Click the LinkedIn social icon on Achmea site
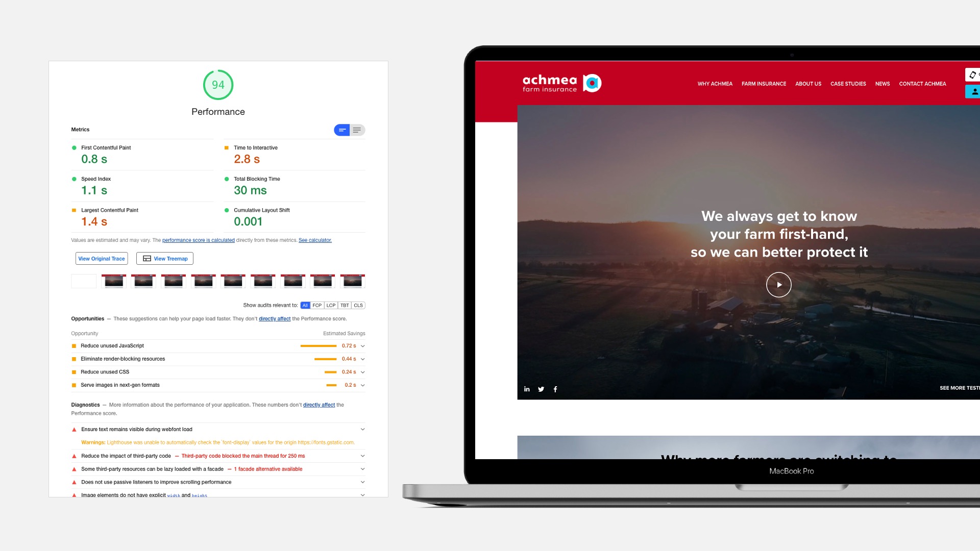Image resolution: width=980 pixels, height=551 pixels. coord(527,389)
